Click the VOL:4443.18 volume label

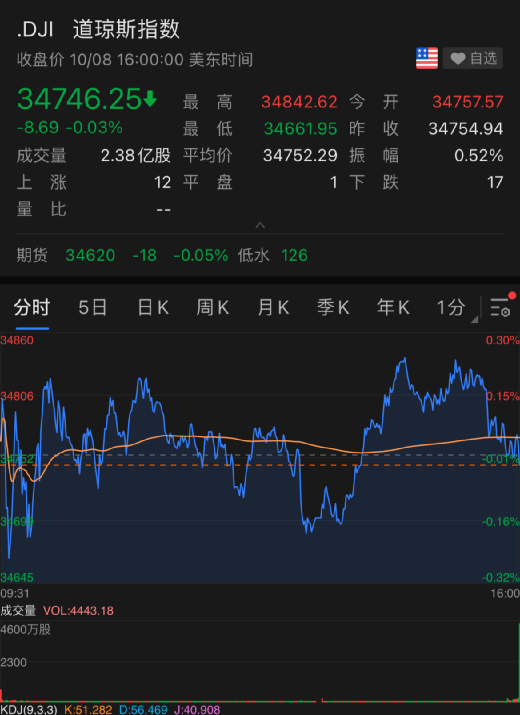pos(78,611)
